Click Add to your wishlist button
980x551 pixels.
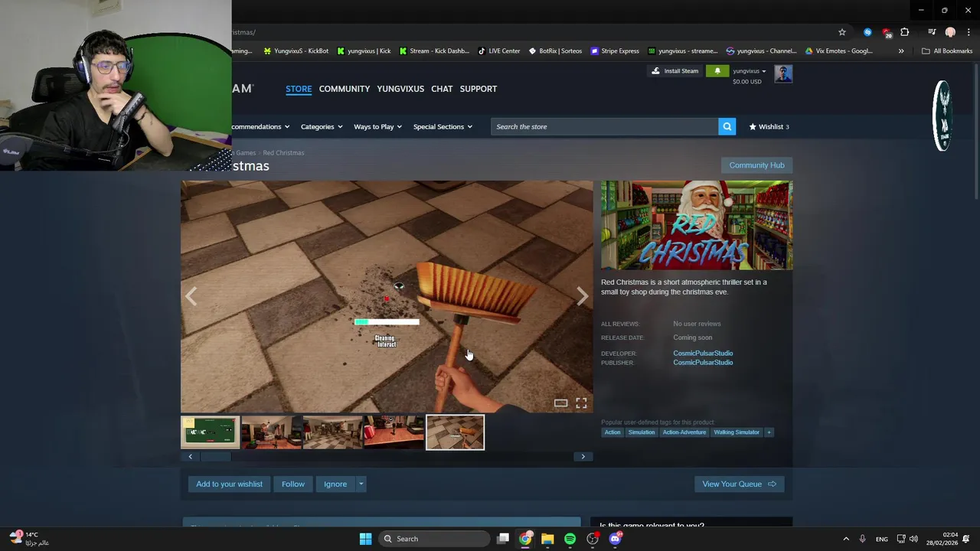pyautogui.click(x=229, y=484)
